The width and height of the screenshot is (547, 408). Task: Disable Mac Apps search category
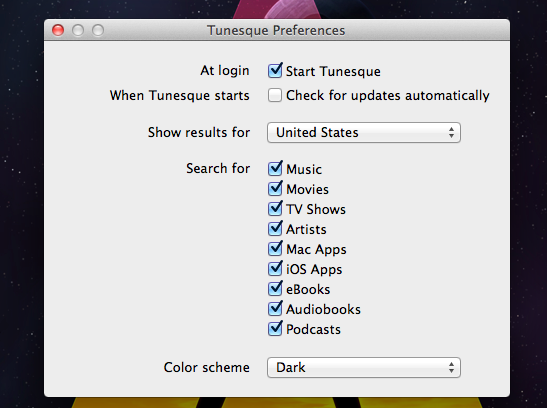pos(275,249)
